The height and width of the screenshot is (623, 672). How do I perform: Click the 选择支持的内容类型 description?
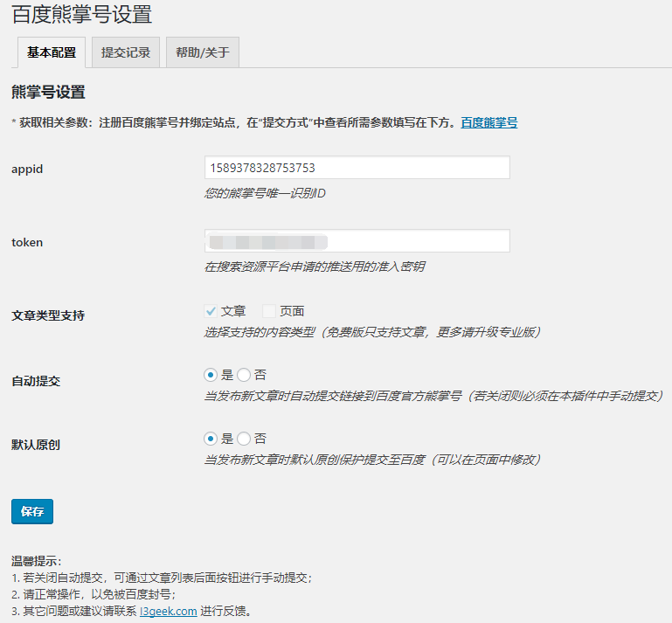(372, 332)
